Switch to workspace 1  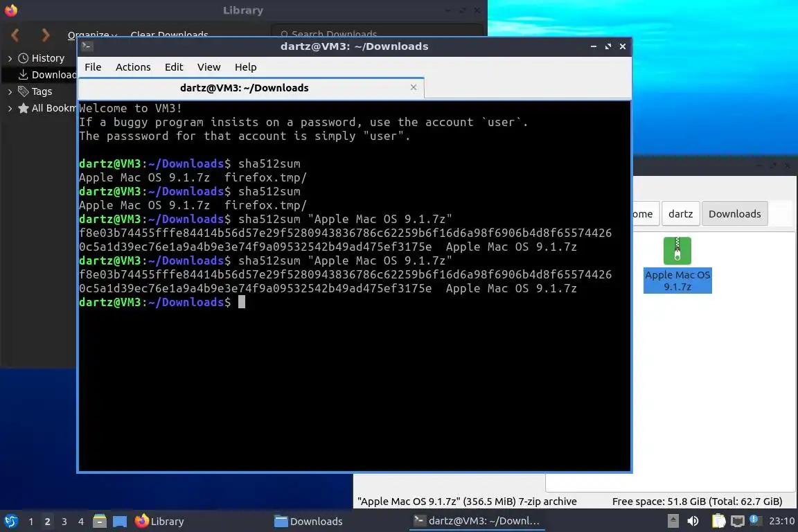(30, 522)
